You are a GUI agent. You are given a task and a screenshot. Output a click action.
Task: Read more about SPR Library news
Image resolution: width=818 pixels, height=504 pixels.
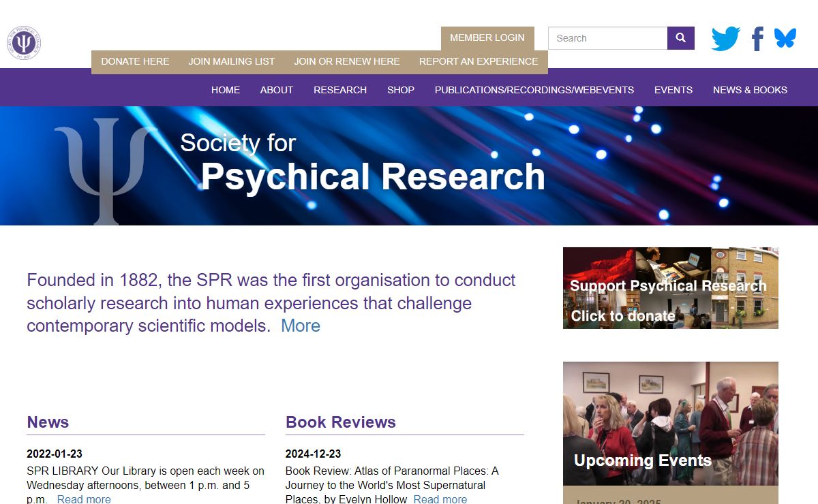pyautogui.click(x=84, y=499)
